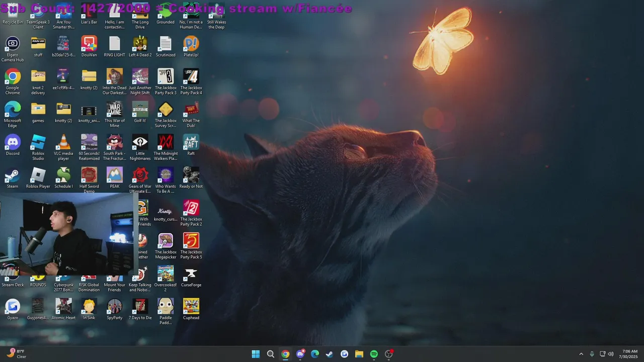This screenshot has width=644, height=362.
Task: Select The Jackbox Megapicker icon
Action: [x=166, y=246]
